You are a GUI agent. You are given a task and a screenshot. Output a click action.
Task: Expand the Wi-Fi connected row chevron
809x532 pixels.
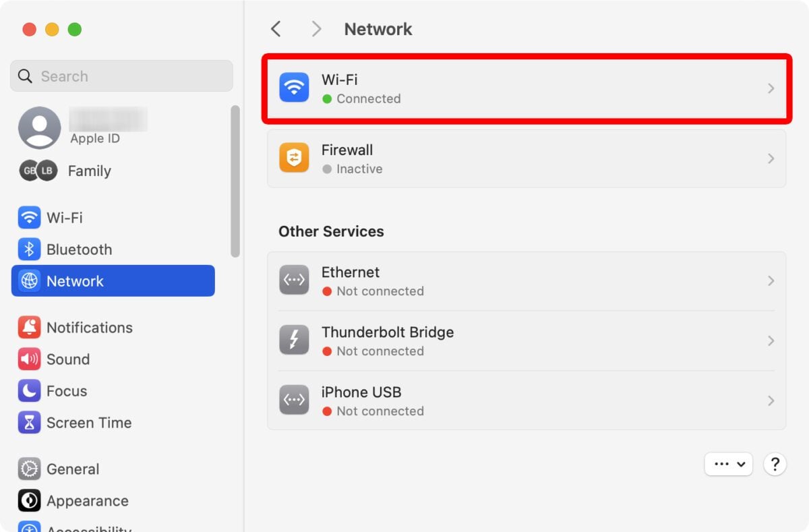[x=771, y=88]
